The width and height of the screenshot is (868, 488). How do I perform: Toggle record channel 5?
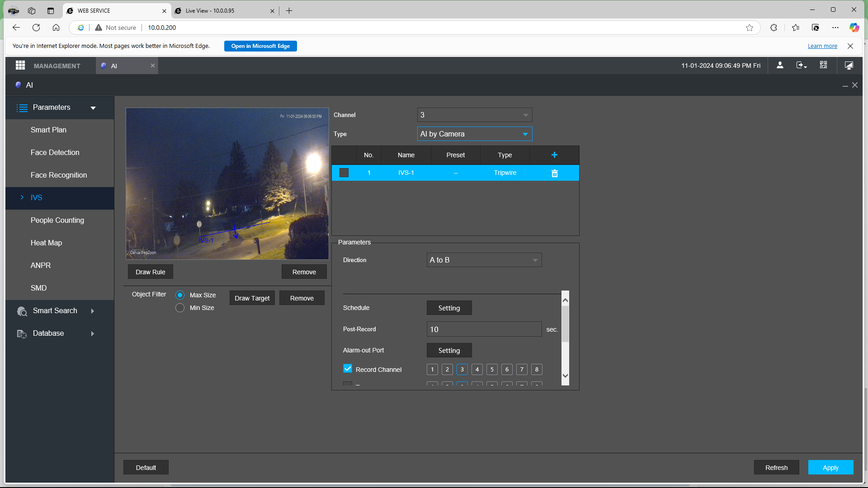[x=492, y=370]
